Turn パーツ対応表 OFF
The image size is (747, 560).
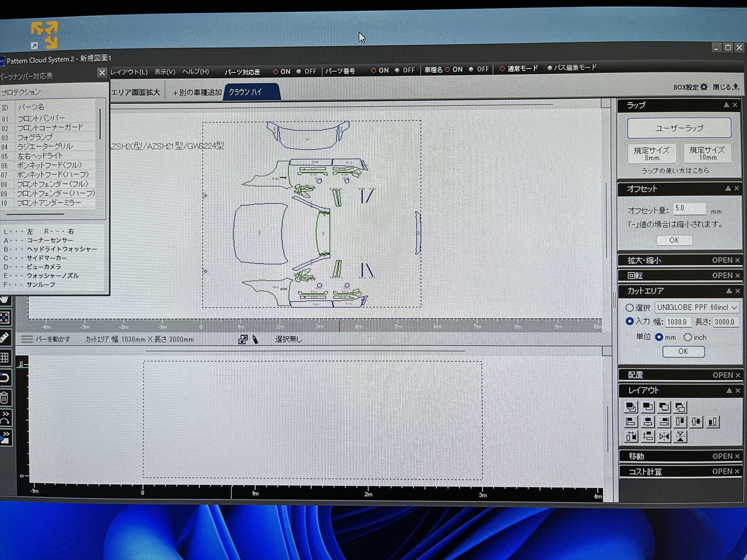tap(299, 72)
